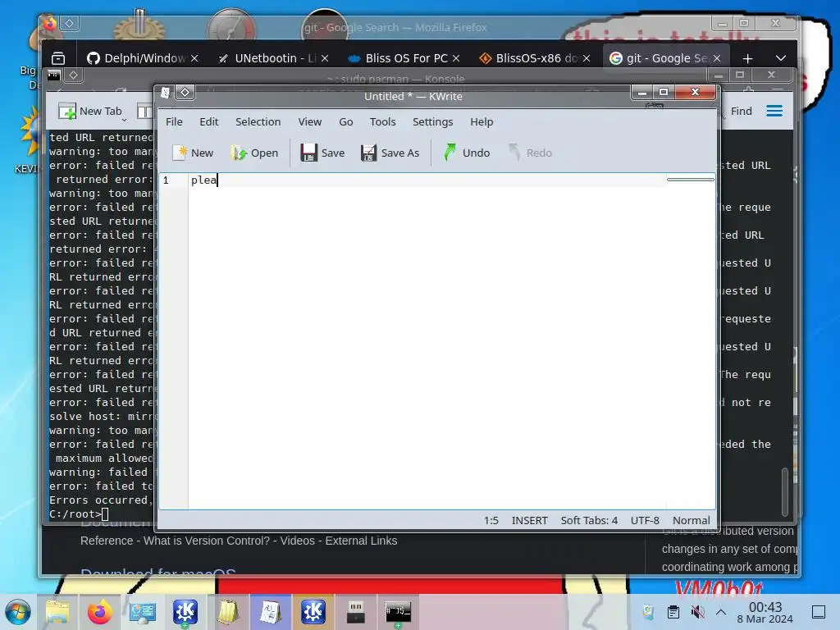
Task: Open the Selection menu
Action: (x=258, y=121)
